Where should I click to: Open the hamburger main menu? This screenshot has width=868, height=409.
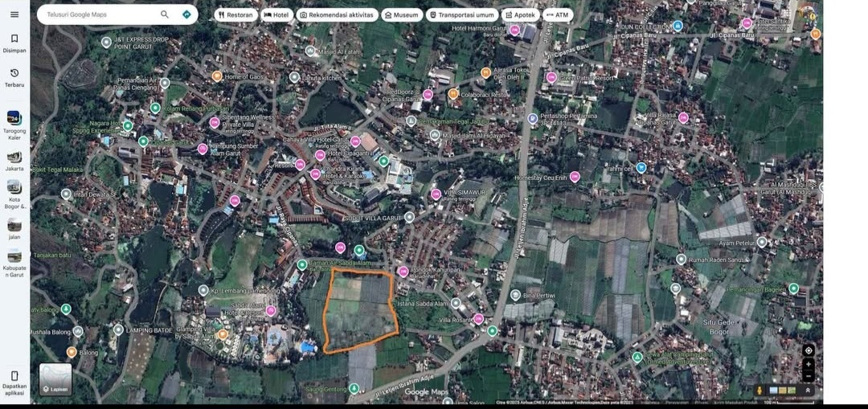pyautogui.click(x=14, y=14)
